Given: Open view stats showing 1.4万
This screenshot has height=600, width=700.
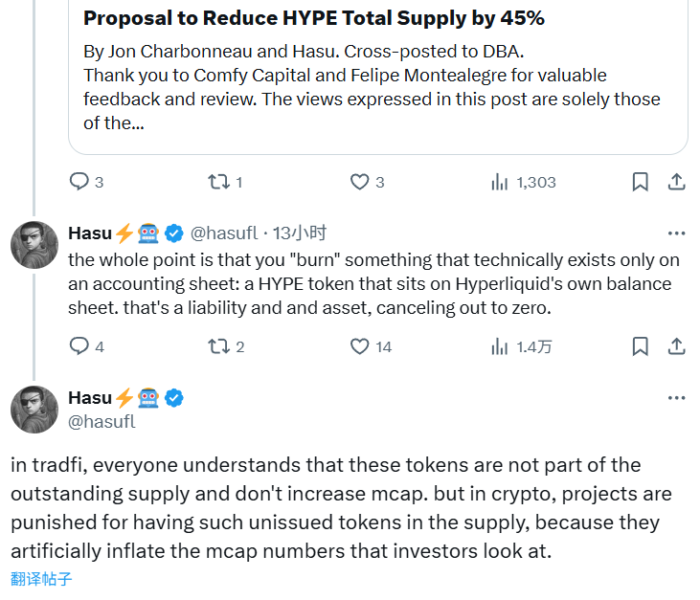Looking at the screenshot, I should click(x=499, y=346).
